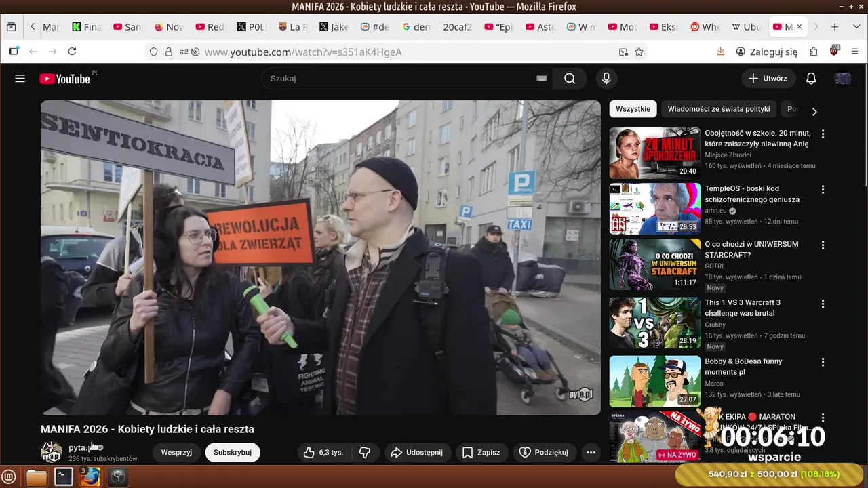This screenshot has height=488, width=868.
Task: Switch to the 20caf2 tab
Action: pos(458,27)
